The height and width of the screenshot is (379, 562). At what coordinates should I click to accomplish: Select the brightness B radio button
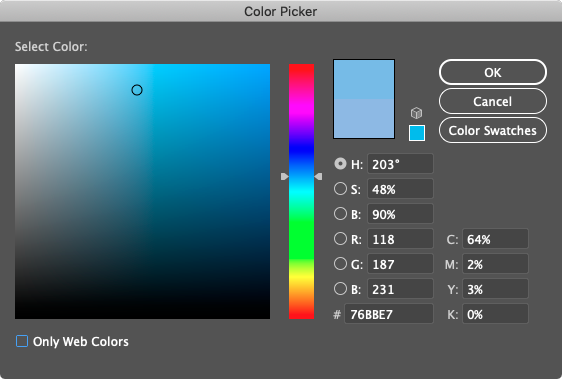(340, 214)
